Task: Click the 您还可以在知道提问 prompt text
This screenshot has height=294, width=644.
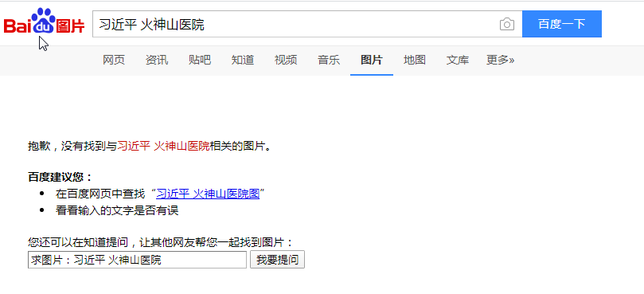Action: (x=161, y=242)
